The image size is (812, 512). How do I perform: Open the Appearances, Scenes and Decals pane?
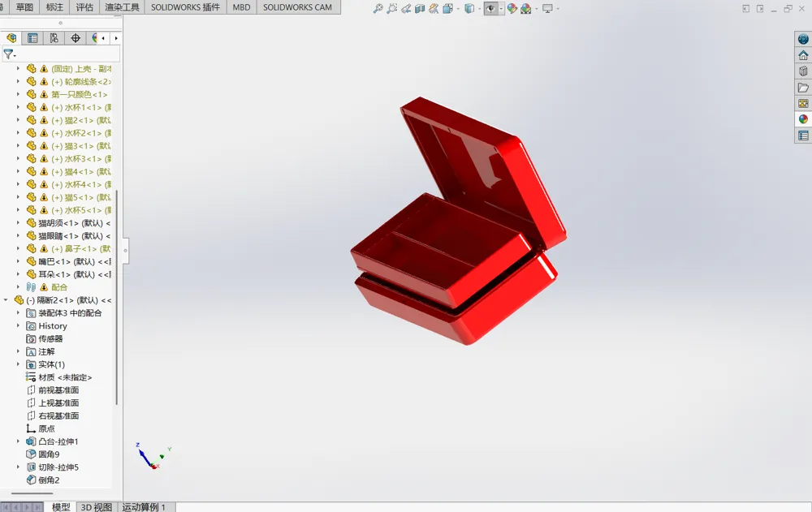pyautogui.click(x=803, y=119)
